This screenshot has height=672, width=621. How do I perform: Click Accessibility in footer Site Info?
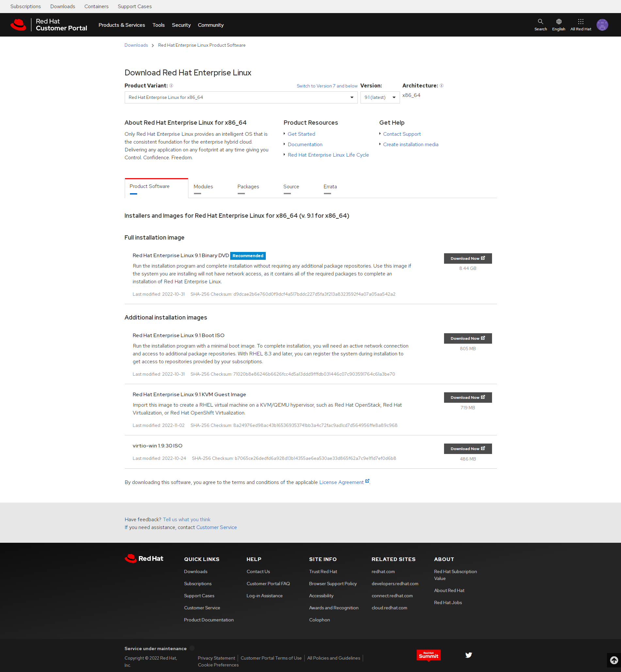pyautogui.click(x=321, y=596)
